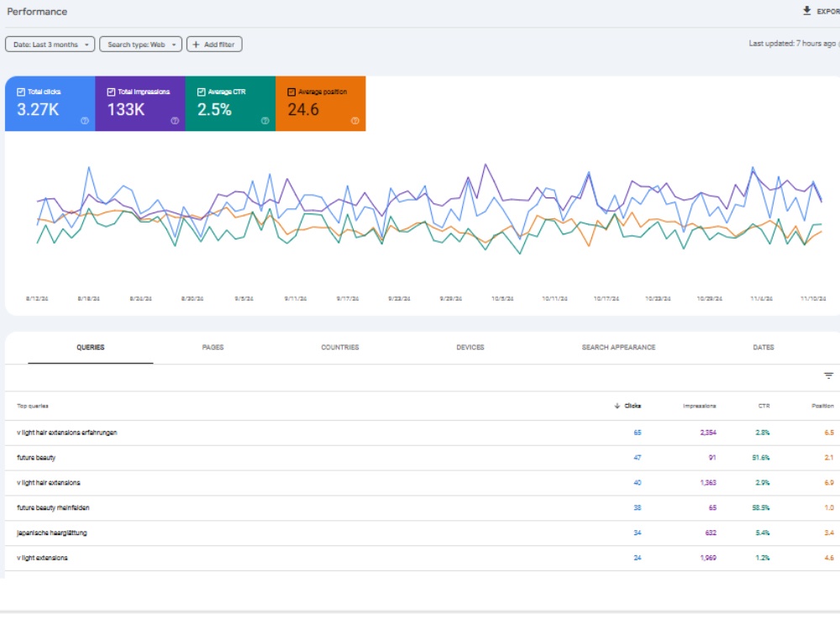Click help icon on Average CTR card

[265, 121]
